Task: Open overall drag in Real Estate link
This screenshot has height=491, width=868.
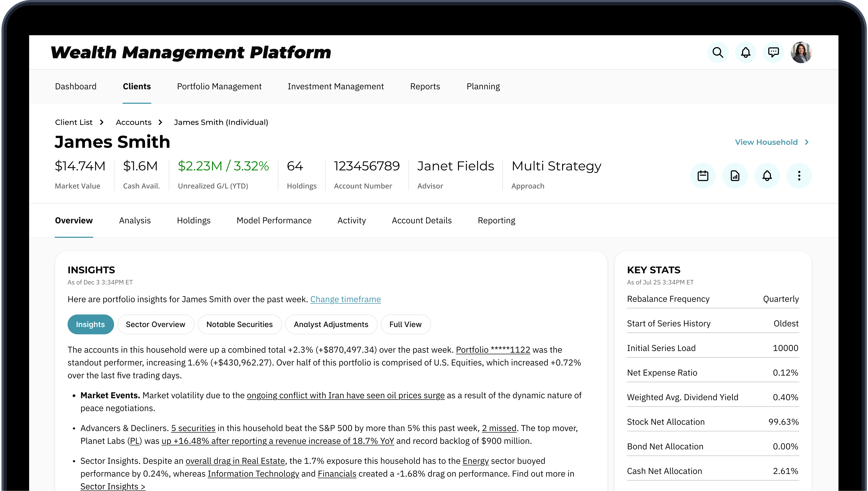Action: 235,461
